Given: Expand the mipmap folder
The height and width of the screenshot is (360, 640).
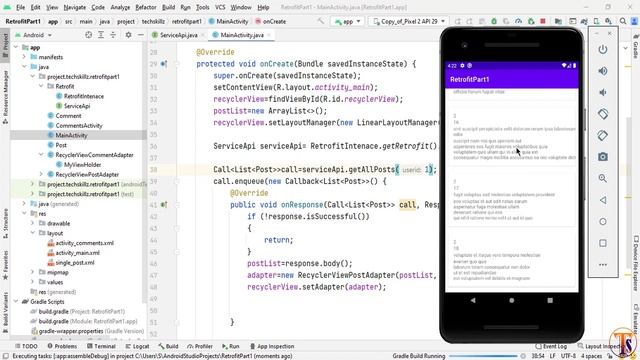Looking at the screenshot, I should (32, 272).
